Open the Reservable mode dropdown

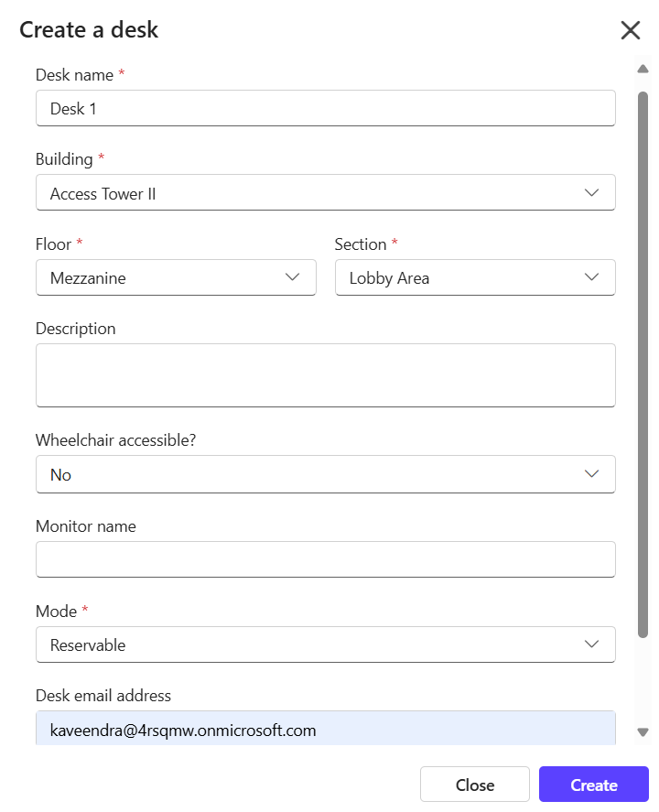325,644
